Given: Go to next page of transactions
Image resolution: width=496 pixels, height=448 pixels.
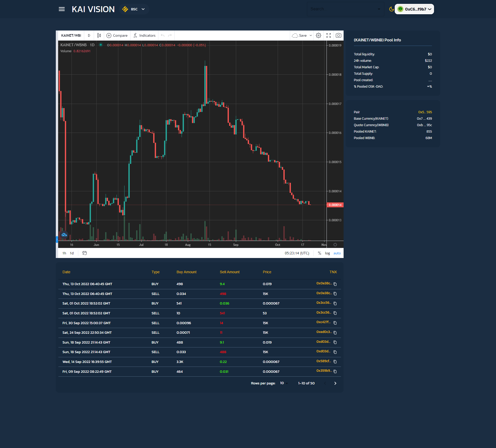Looking at the screenshot, I should pyautogui.click(x=335, y=383).
